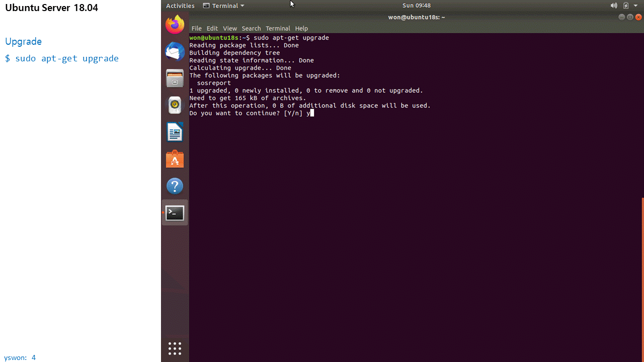Click the 'Ubuntu Server 18.04' title
Image resolution: width=644 pixels, height=362 pixels.
(x=52, y=8)
